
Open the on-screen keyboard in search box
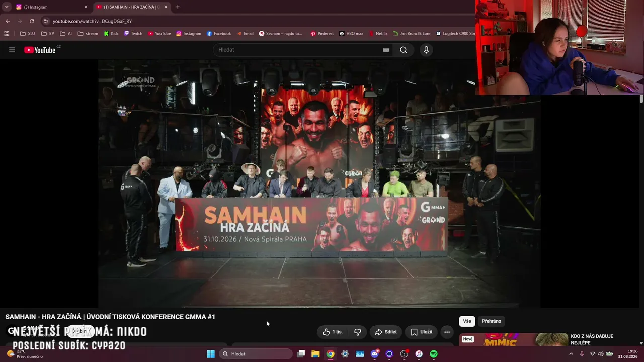(386, 50)
